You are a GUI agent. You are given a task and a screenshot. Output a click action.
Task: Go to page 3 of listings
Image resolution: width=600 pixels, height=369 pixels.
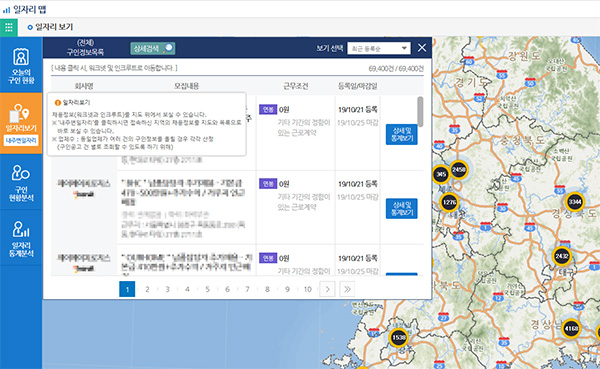[167, 289]
